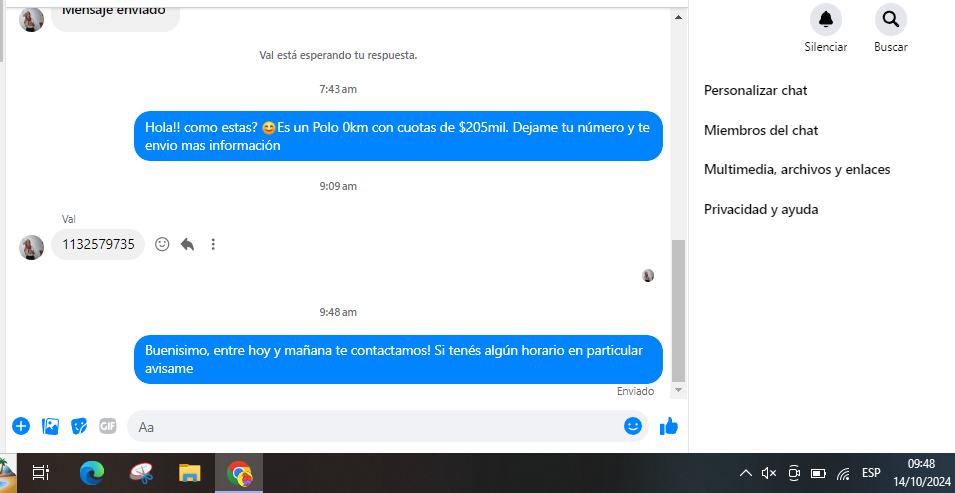
Task: Reply to the phone number message
Action: [x=187, y=244]
